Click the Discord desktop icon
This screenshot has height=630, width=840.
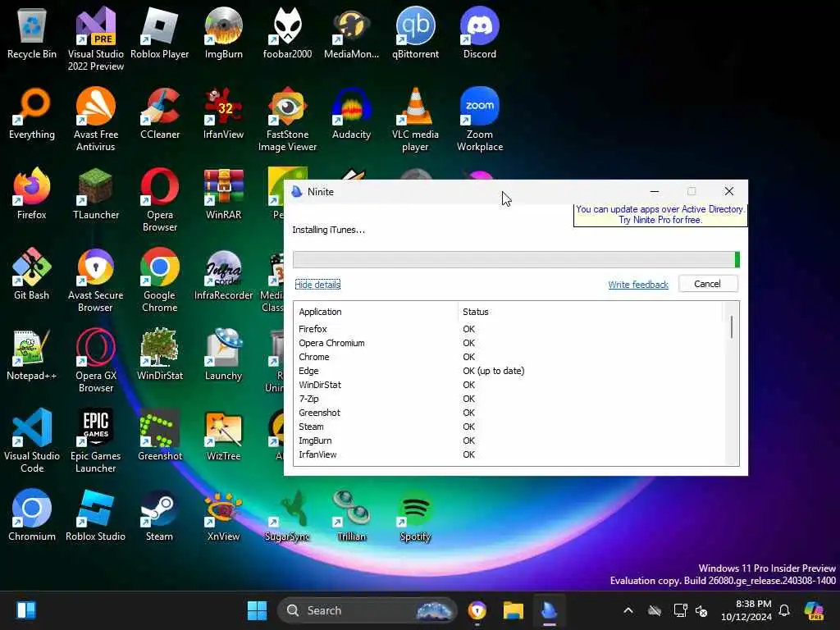click(479, 33)
